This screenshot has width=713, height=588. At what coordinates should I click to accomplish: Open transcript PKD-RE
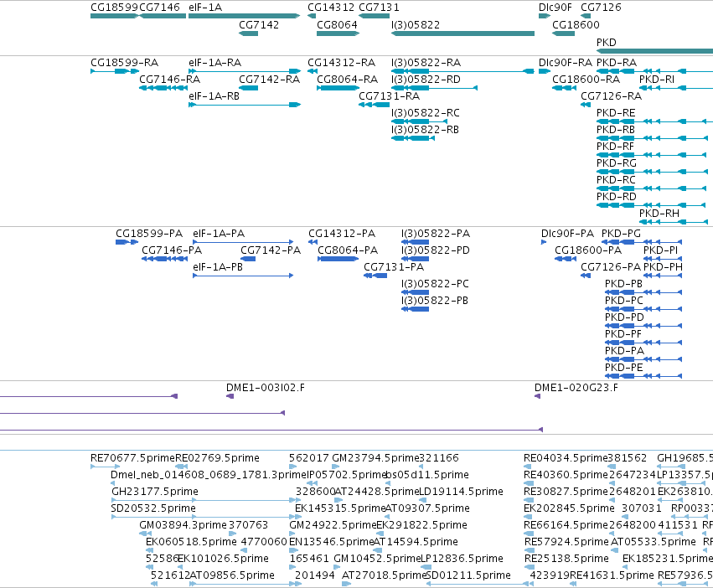coord(616,113)
